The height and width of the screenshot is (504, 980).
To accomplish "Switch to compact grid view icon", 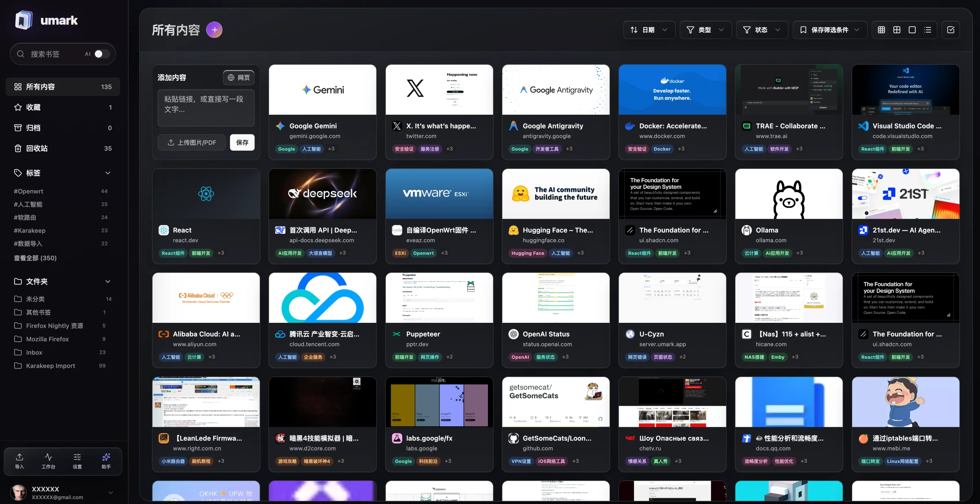I will click(881, 30).
